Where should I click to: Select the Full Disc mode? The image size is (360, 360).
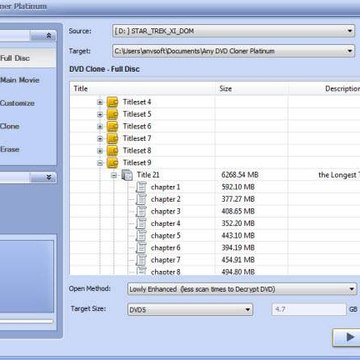(x=28, y=58)
